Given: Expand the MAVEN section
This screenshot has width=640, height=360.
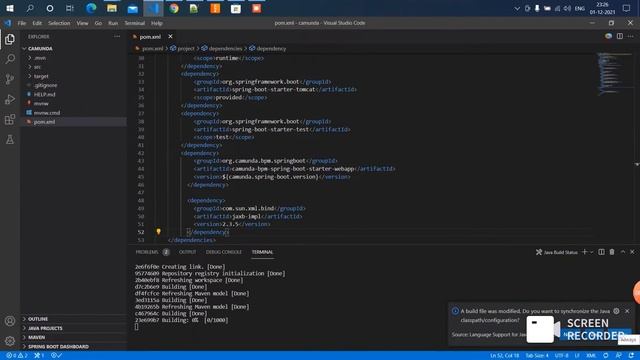Looking at the screenshot, I should pos(36,337).
